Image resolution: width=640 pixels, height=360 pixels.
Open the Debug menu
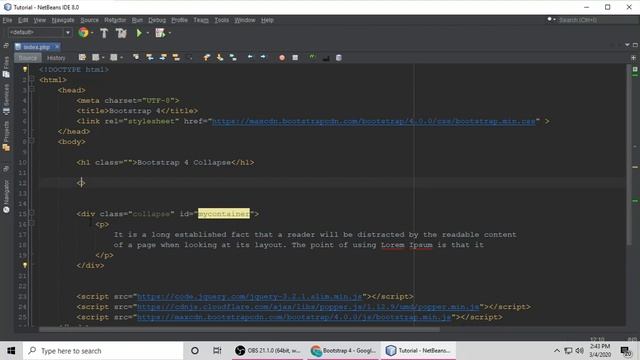click(157, 20)
